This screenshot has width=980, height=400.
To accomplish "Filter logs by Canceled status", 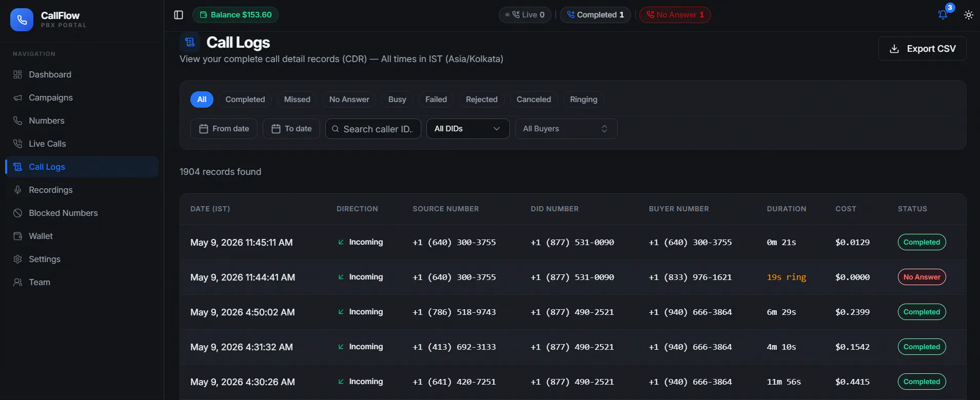I will pos(534,99).
